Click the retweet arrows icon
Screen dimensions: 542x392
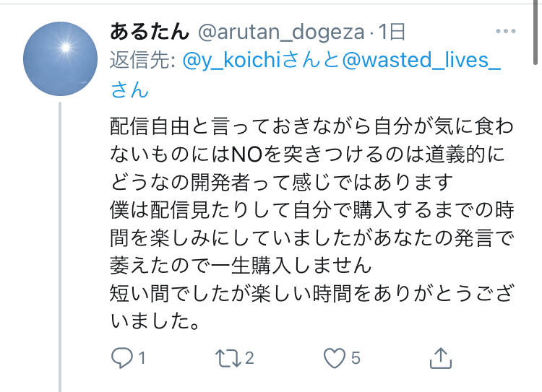(228, 358)
